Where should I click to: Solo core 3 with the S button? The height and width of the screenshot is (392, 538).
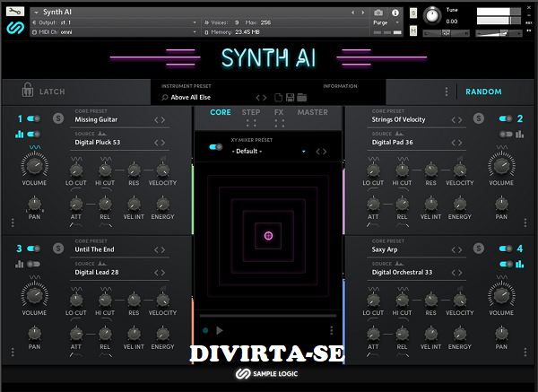click(58, 248)
